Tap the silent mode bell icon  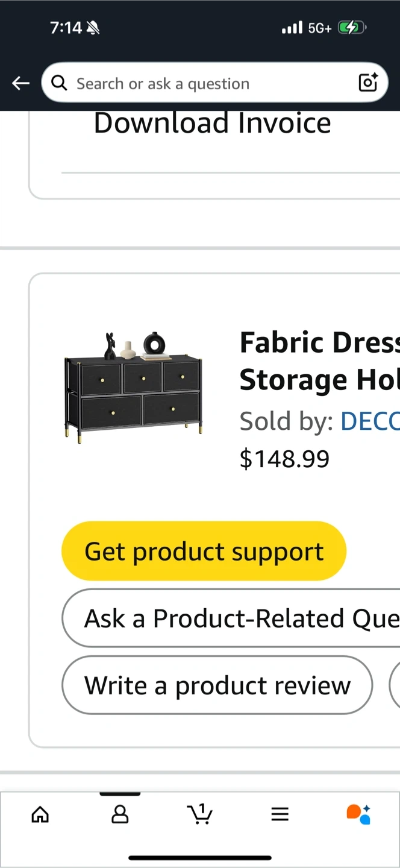pyautogui.click(x=93, y=28)
